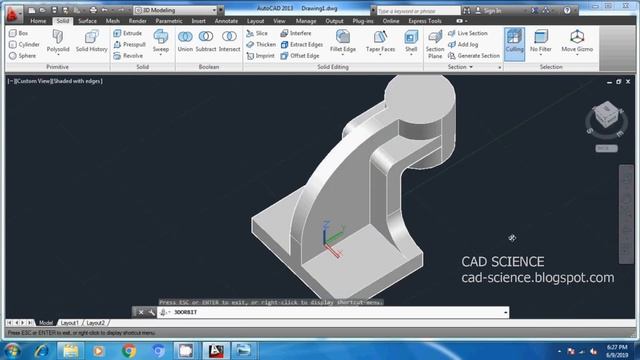Click the search keyword input field
The image size is (640, 360).
tap(418, 11)
